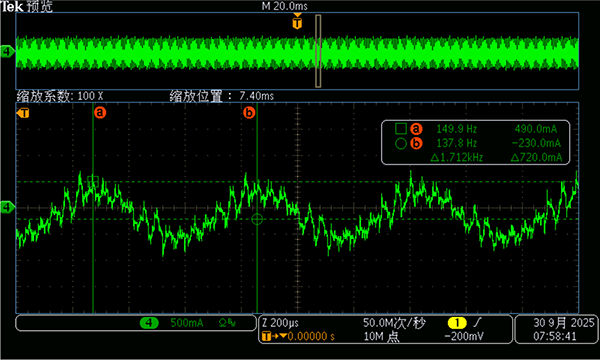Click the 137.8 Hz readout value
Screen dimensions: 600x360
(457, 143)
